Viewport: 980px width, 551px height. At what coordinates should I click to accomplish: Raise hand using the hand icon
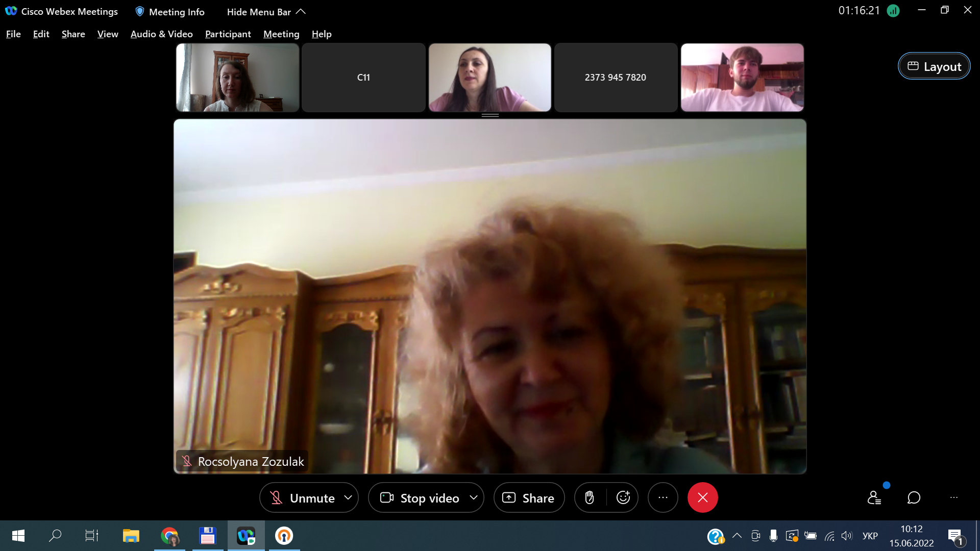pyautogui.click(x=590, y=497)
